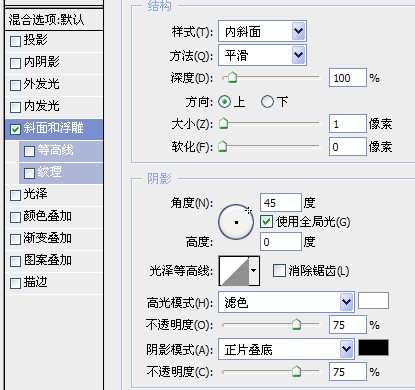415x390 pixels.
Task: Toggle the 光泽 satin checkbox
Action: click(x=15, y=195)
